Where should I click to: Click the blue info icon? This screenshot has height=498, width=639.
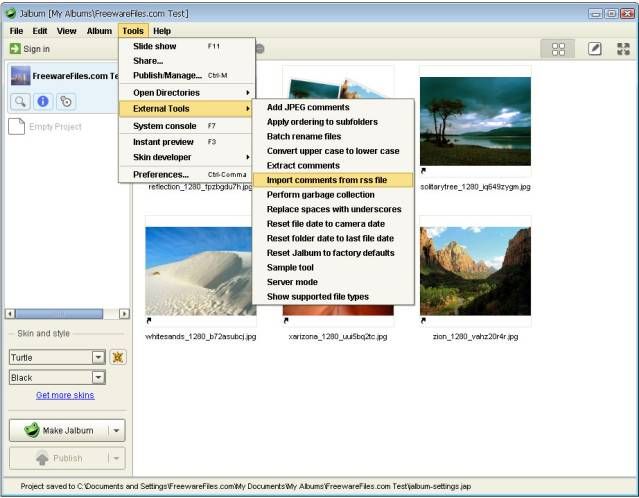point(43,101)
